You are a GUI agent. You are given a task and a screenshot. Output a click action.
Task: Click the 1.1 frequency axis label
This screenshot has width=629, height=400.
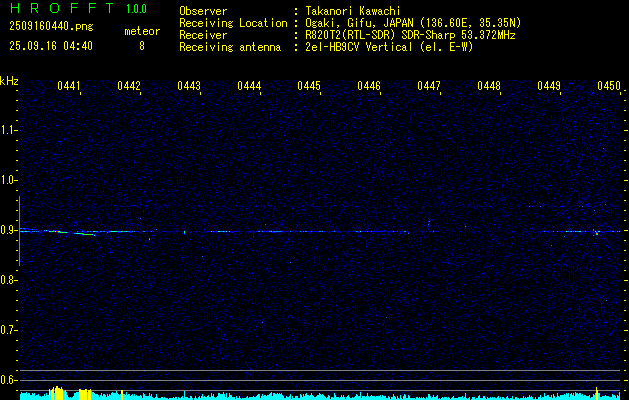tap(9, 130)
